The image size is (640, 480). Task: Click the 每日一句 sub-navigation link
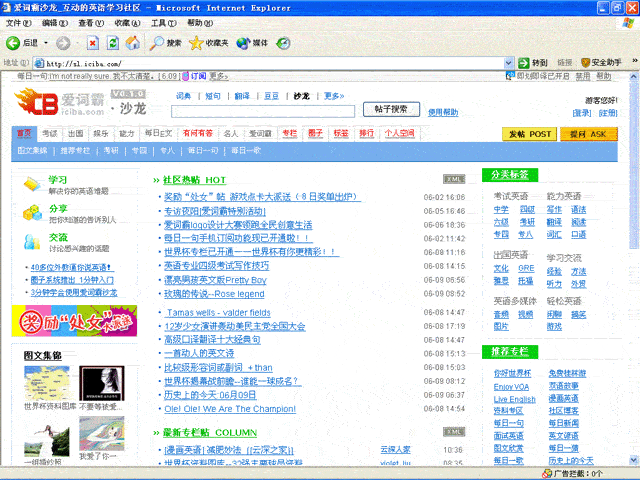tap(203, 151)
